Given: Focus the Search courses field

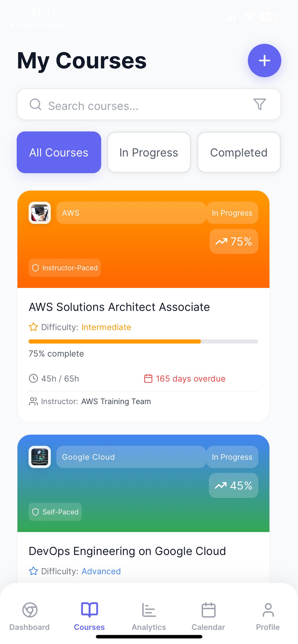Looking at the screenshot, I should 149,104.
